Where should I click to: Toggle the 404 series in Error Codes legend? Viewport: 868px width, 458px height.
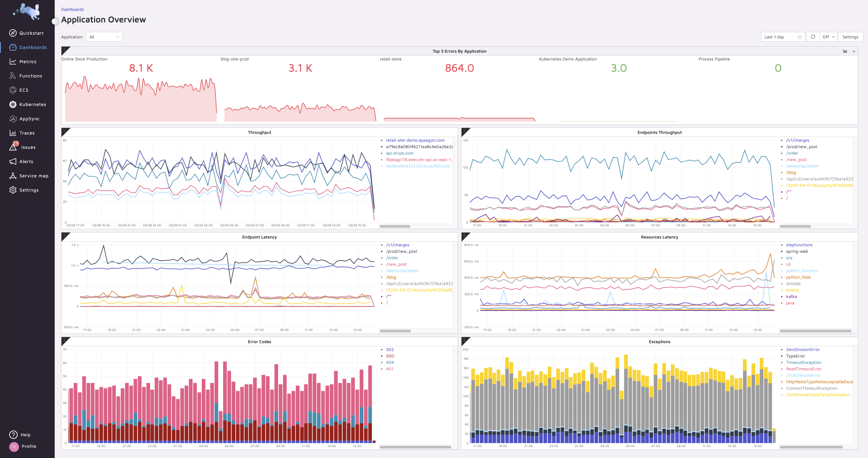390,363
